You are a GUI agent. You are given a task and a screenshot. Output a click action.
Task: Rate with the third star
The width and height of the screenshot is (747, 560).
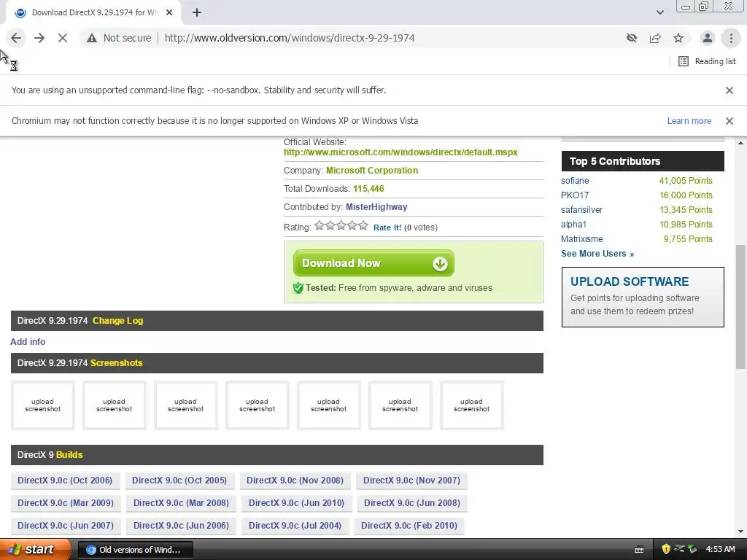coord(341,226)
